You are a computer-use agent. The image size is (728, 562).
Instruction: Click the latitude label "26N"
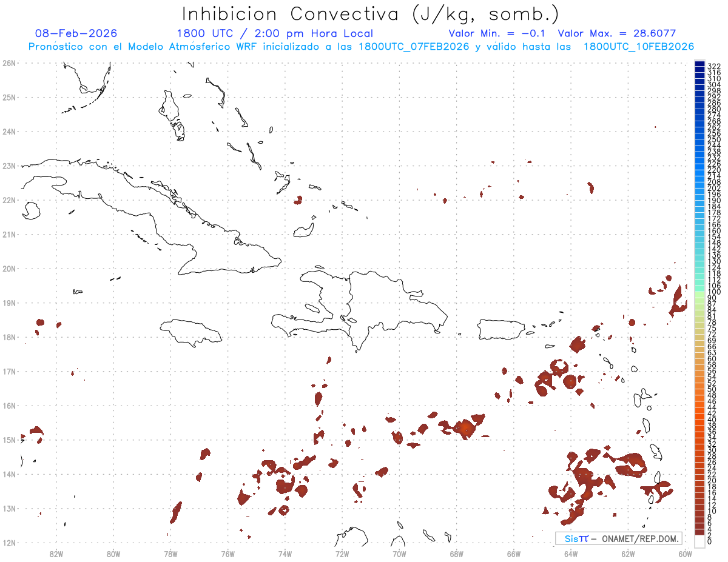[x=8, y=63]
